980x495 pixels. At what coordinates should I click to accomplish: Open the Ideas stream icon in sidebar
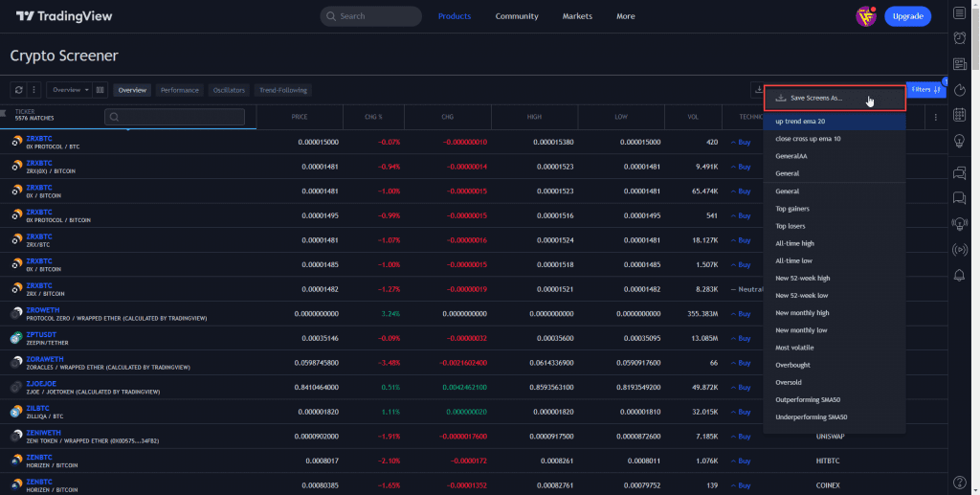tap(959, 224)
